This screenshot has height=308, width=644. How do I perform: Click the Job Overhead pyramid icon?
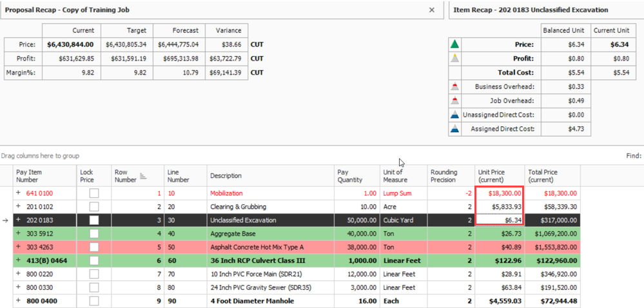click(x=454, y=101)
